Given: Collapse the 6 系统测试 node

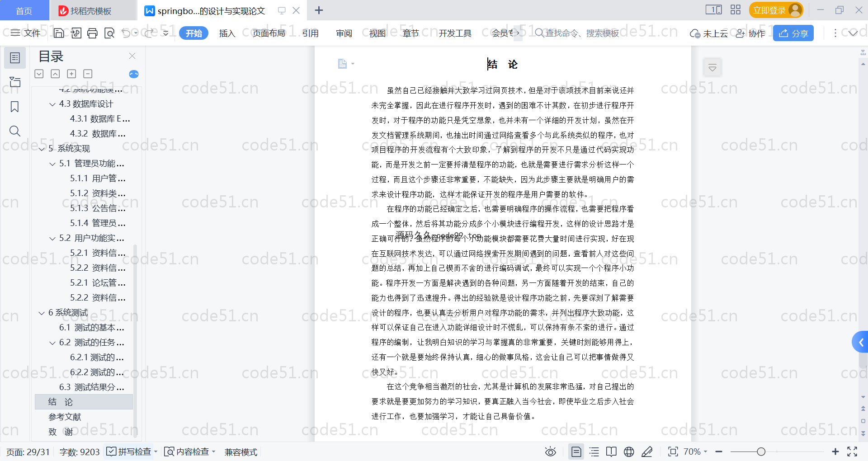Looking at the screenshot, I should 42,313.
